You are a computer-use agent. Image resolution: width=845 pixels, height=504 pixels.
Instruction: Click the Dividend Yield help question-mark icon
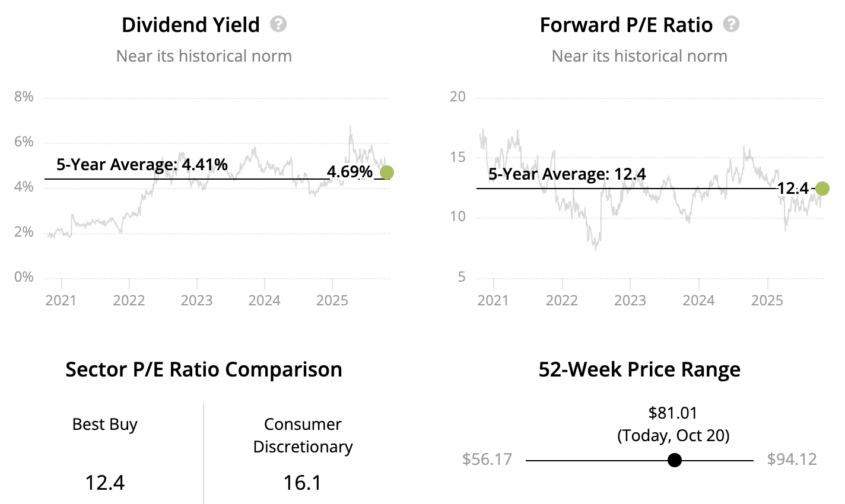tap(278, 24)
